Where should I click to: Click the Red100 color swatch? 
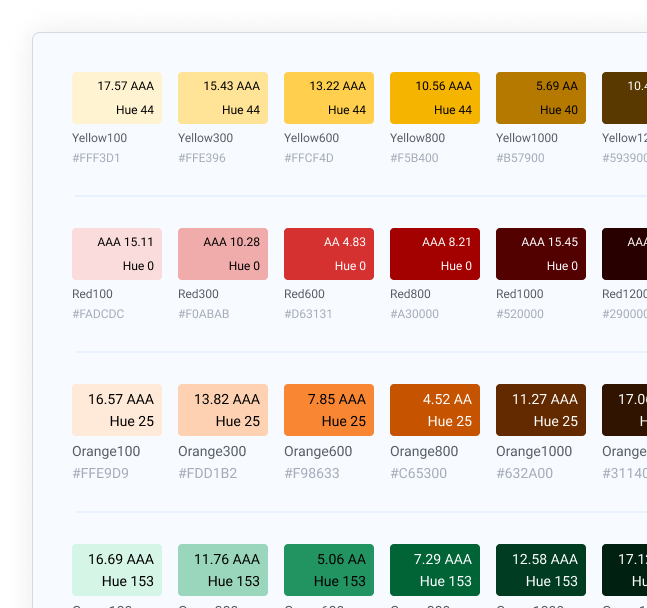[x=117, y=254]
